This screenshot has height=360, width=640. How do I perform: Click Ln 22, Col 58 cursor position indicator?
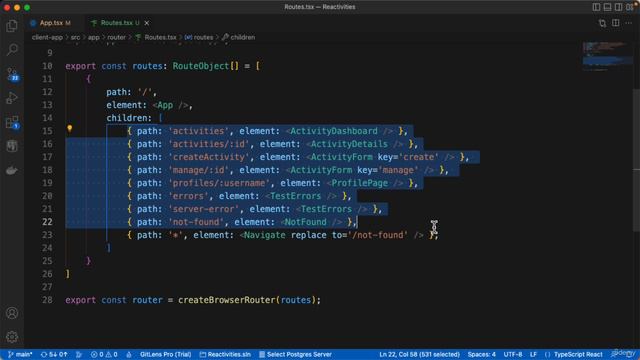point(419,354)
